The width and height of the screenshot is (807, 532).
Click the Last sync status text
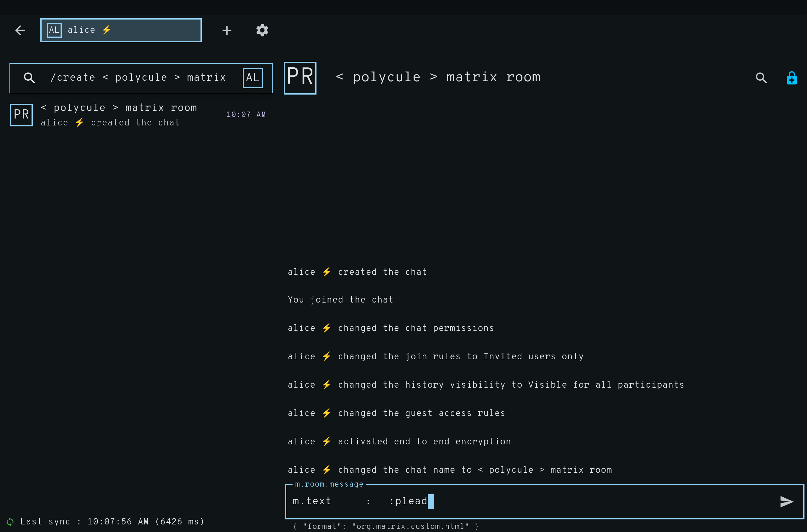click(112, 522)
